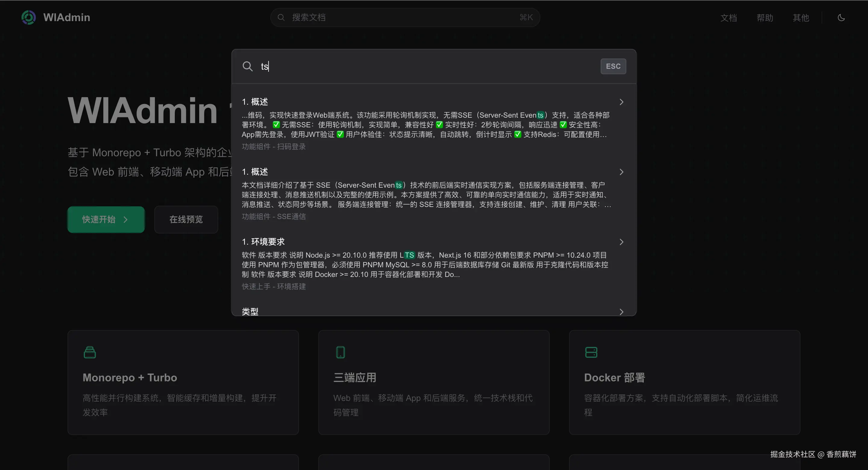
Task: Click the 快速开始 button
Action: [x=106, y=220]
